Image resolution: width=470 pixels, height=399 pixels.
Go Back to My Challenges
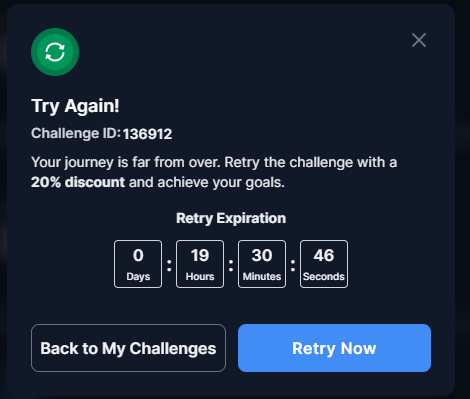click(x=128, y=348)
